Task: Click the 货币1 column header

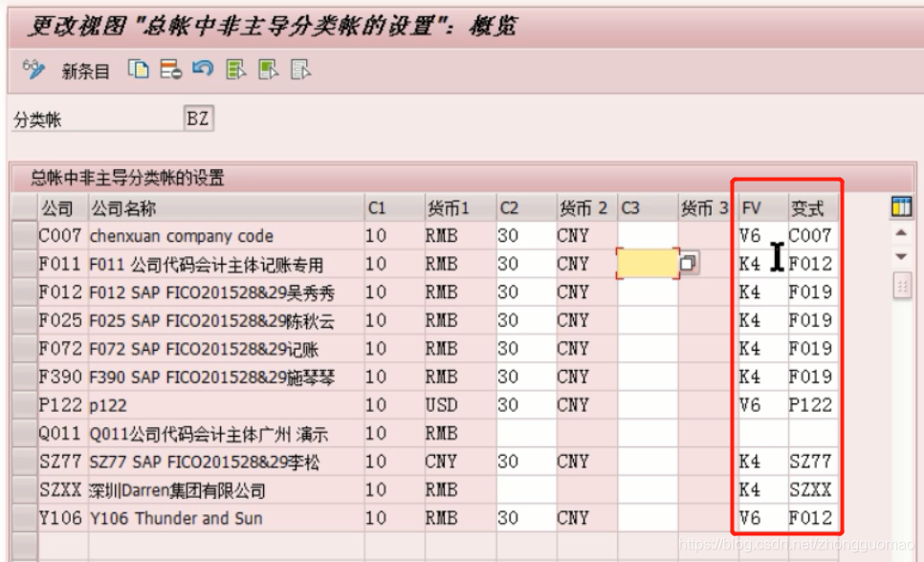Action: [460, 207]
